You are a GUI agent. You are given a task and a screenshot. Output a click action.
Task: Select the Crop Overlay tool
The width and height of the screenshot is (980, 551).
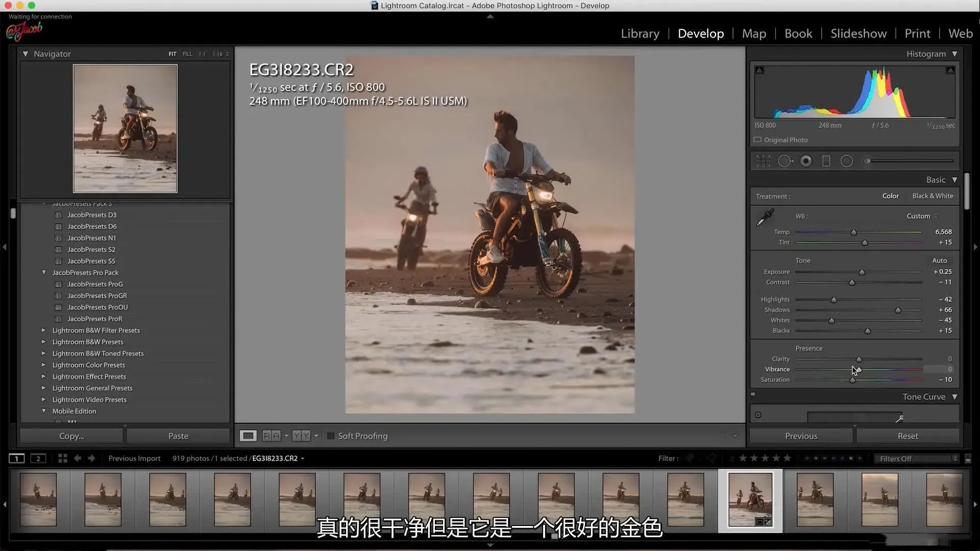point(763,161)
